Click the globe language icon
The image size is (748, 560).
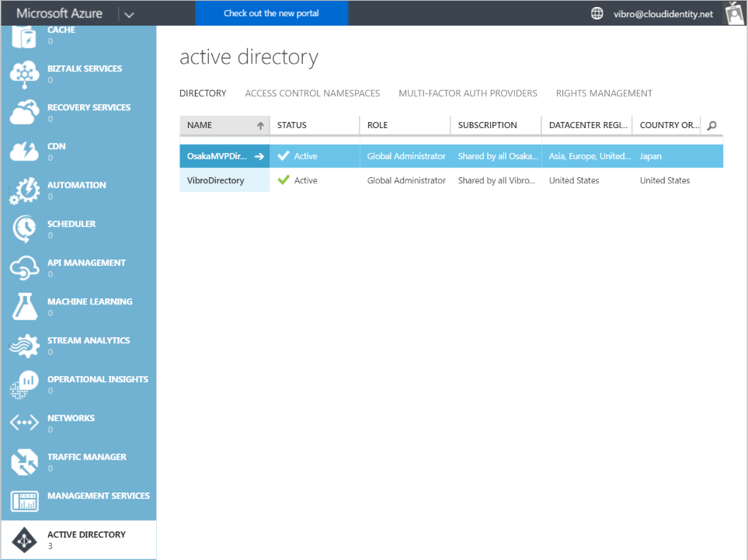(x=597, y=13)
